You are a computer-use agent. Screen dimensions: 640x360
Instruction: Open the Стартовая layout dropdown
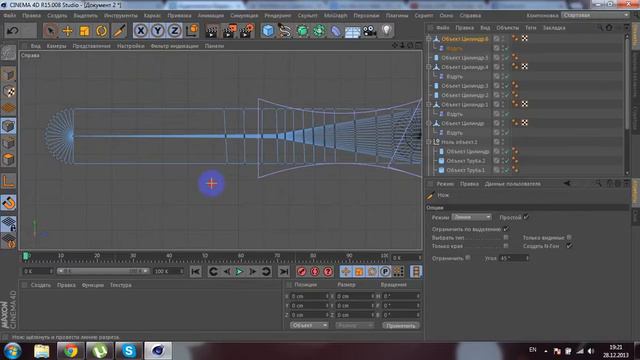pyautogui.click(x=596, y=15)
